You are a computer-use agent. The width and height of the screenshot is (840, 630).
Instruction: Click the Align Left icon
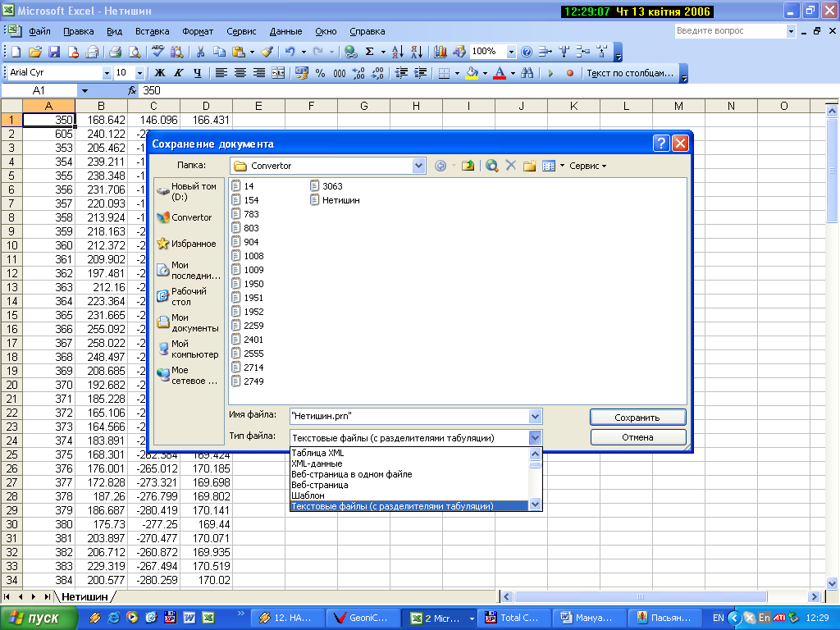221,73
